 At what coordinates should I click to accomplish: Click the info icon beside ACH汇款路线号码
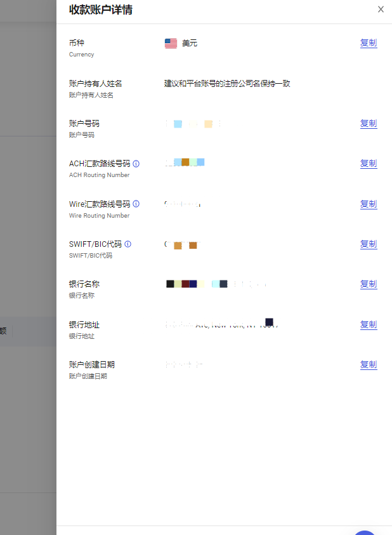(136, 164)
